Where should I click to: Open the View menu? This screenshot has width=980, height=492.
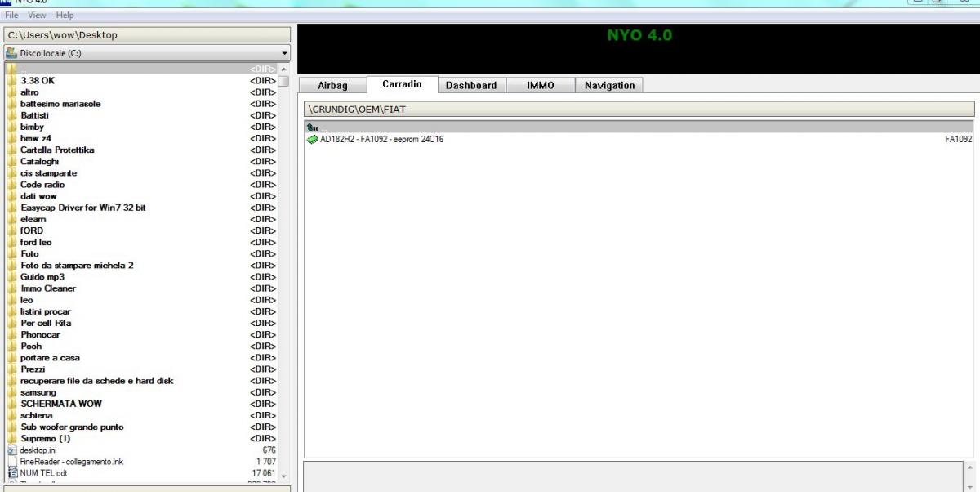[38, 16]
